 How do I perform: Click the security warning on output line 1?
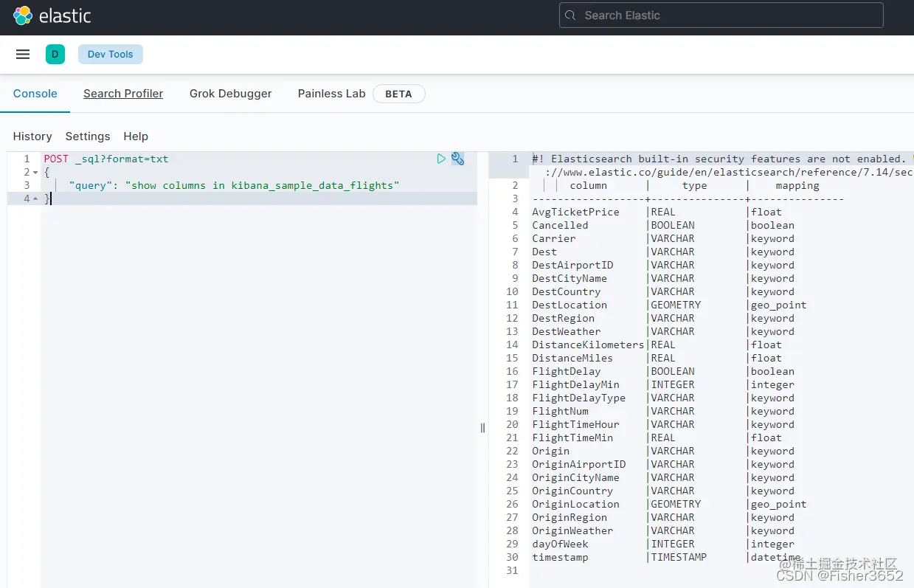[722, 165]
